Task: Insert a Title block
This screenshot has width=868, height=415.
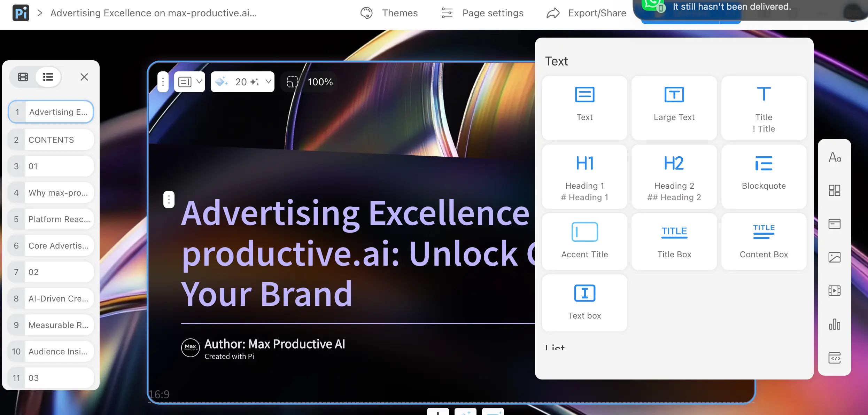Action: [x=764, y=108]
